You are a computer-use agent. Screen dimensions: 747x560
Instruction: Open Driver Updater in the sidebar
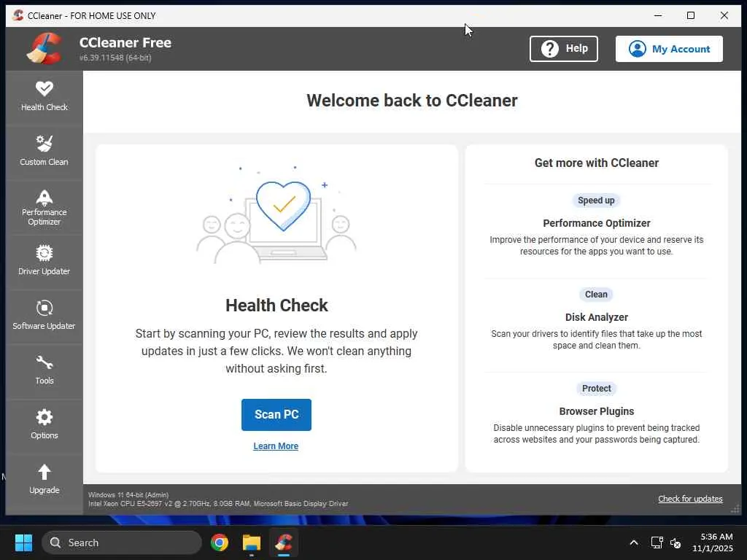(x=44, y=261)
